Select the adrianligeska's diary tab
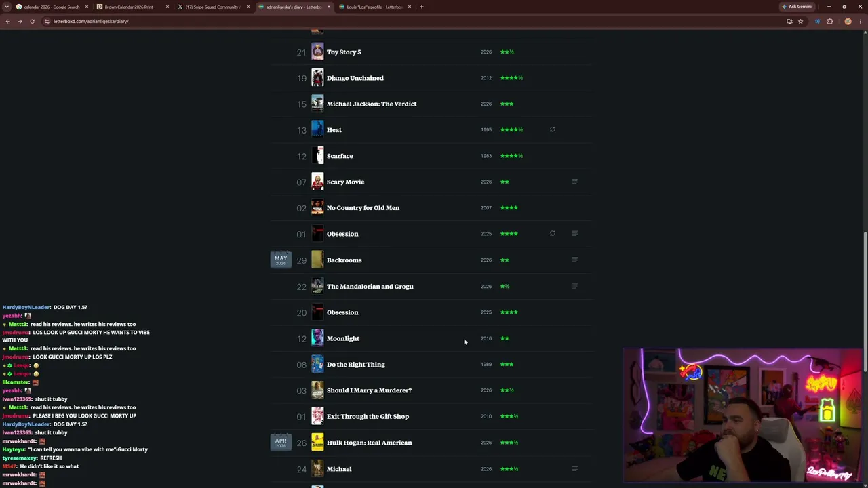The height and width of the screenshot is (488, 868). (294, 7)
